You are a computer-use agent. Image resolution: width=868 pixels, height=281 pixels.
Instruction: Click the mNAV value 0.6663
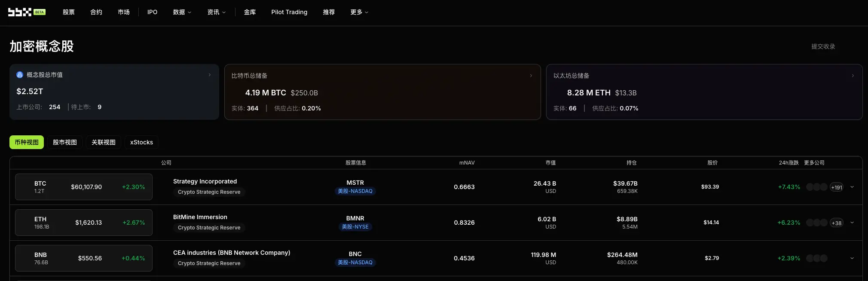pyautogui.click(x=465, y=187)
